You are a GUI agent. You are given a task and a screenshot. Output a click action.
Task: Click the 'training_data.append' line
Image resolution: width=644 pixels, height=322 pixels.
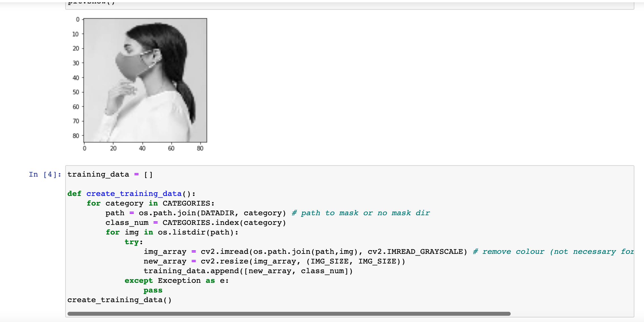248,271
